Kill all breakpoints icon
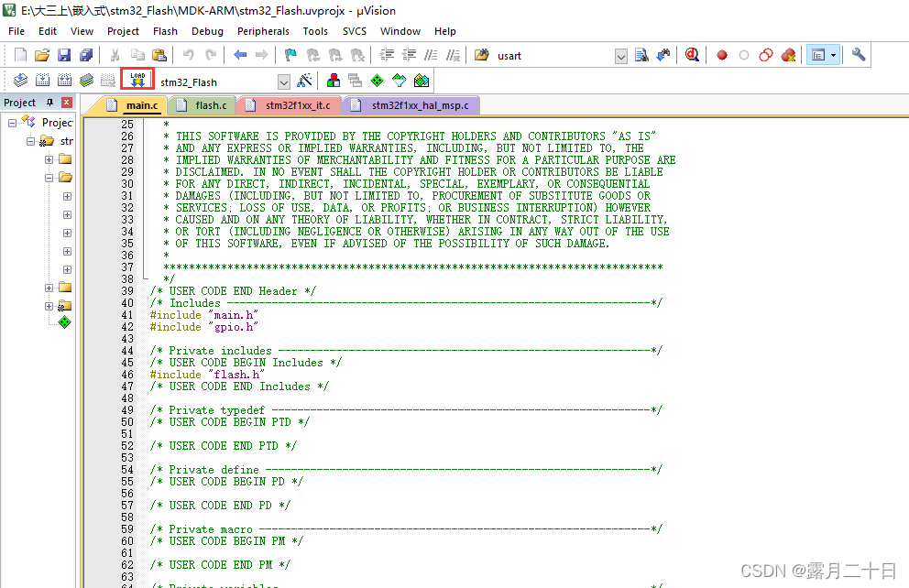 (788, 55)
